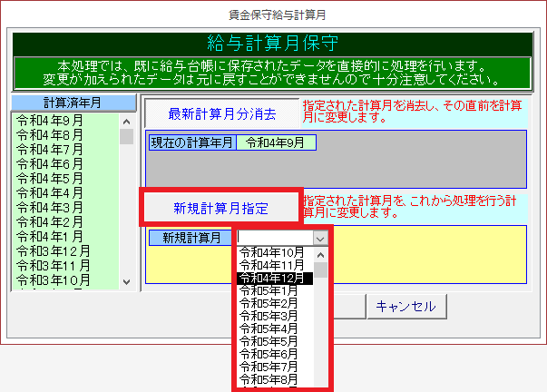Click the 現在の計算年月 value field
547x392 pixels.
tap(276, 142)
